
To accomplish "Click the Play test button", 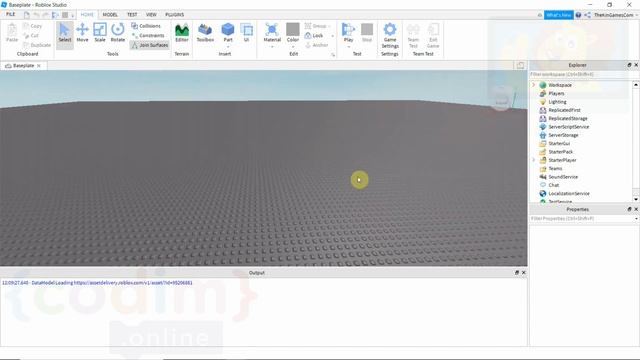I will click(x=348, y=32).
